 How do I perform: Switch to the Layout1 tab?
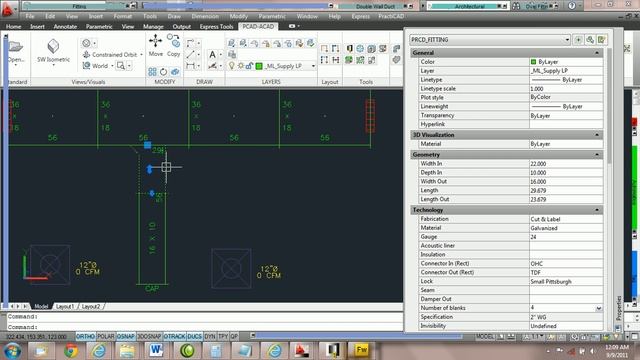pos(64,306)
